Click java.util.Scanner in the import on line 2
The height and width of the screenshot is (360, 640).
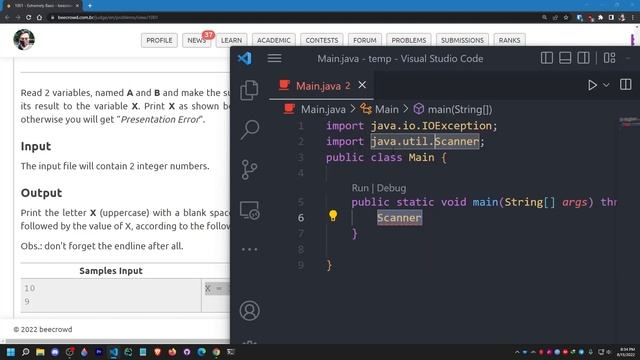[x=425, y=141]
